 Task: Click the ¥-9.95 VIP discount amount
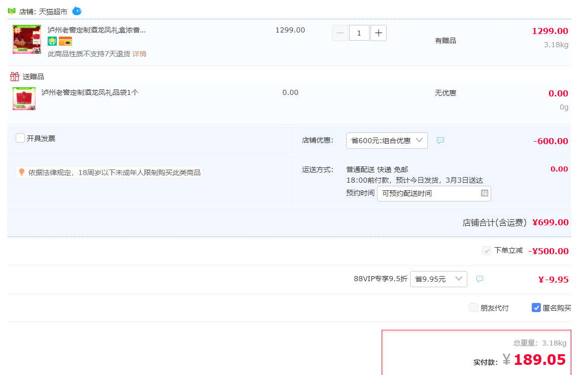coord(554,280)
